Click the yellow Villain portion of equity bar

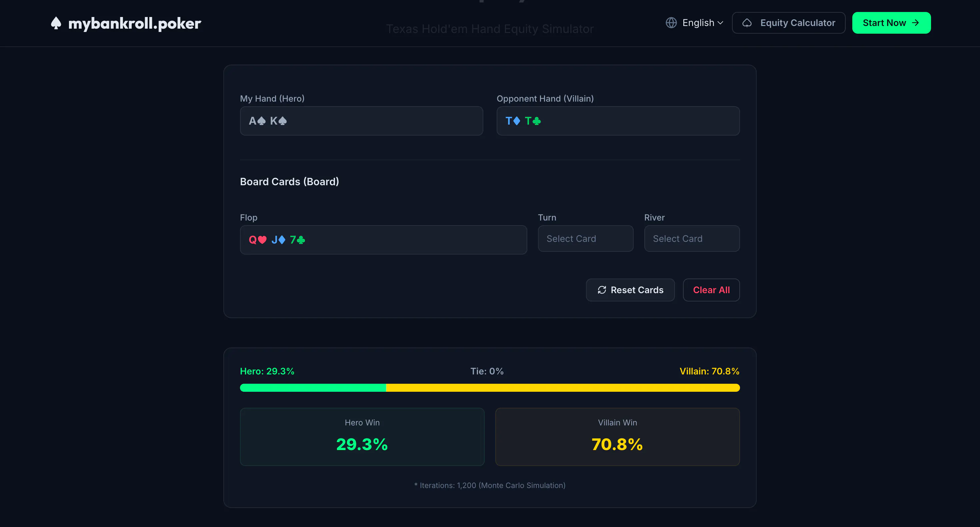[x=563, y=388]
